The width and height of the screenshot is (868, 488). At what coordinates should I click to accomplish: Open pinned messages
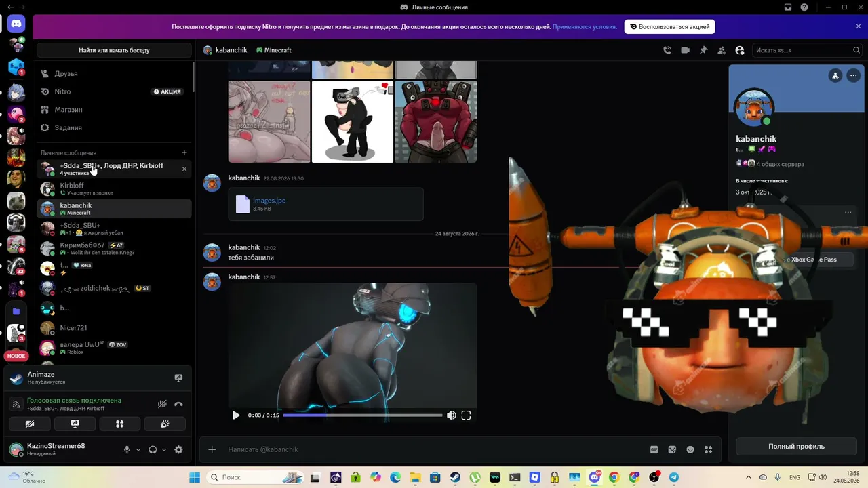703,50
